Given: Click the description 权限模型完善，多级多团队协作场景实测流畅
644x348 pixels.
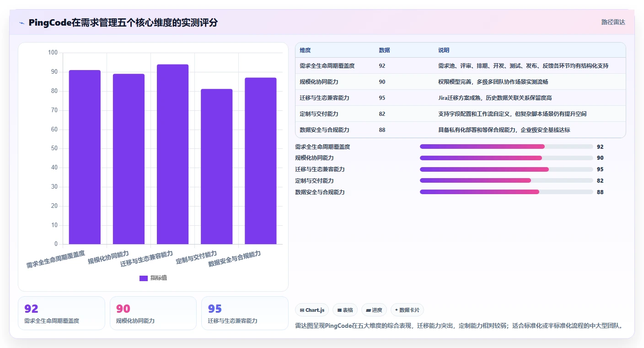Looking at the screenshot, I should pos(493,82).
